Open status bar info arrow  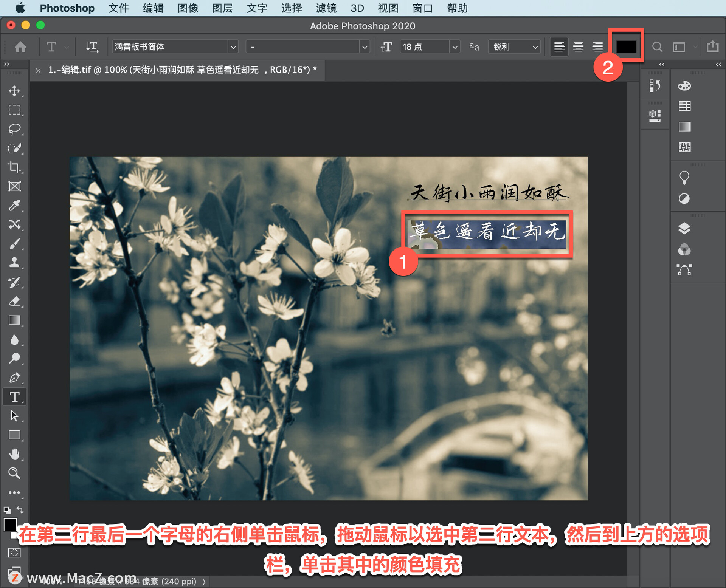click(204, 582)
